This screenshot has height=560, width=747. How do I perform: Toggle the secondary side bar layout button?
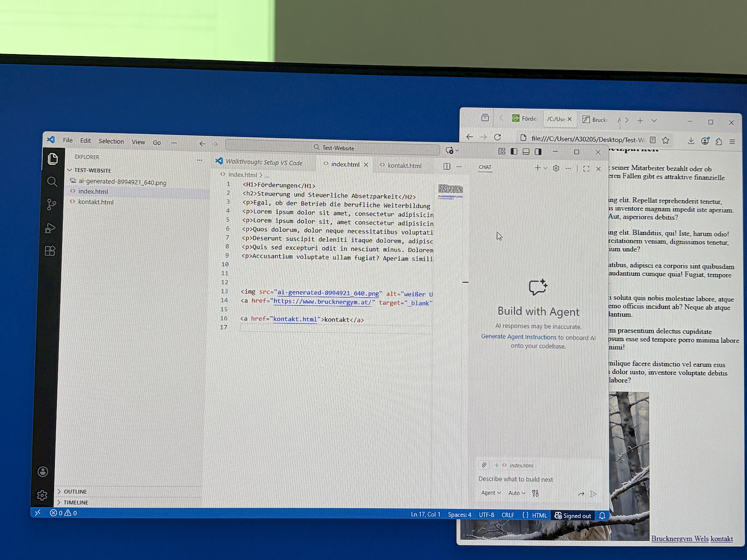[538, 152]
